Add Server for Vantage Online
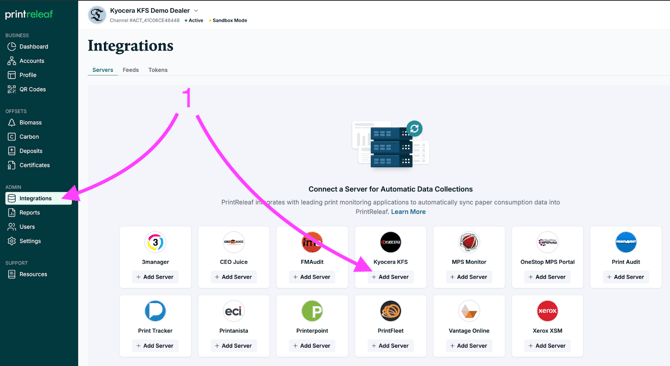The image size is (670, 366). point(469,346)
